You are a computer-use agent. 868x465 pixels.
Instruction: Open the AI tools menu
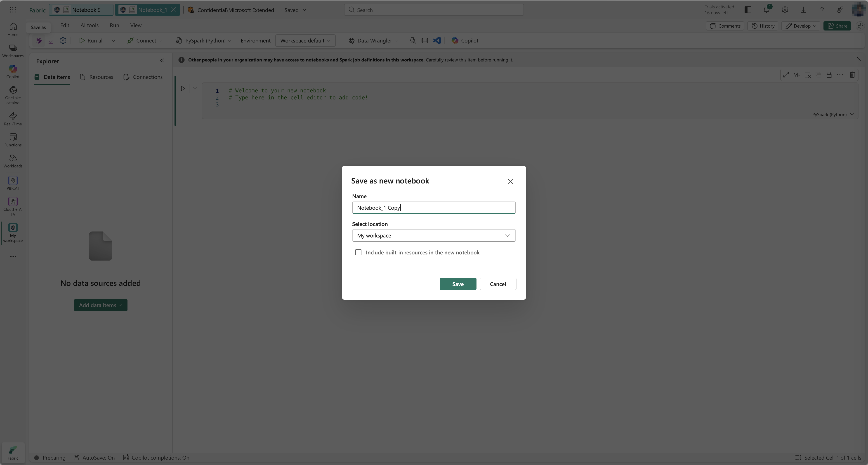click(90, 25)
